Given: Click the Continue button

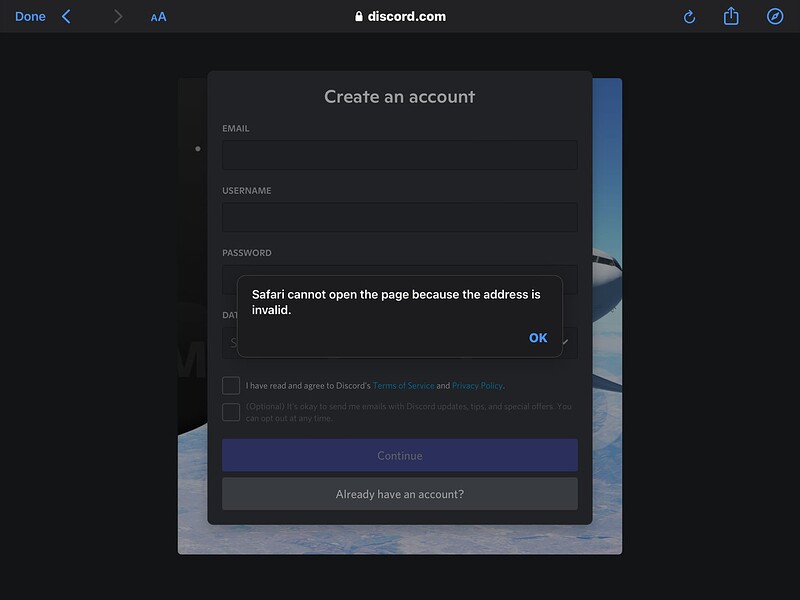Looking at the screenshot, I should coord(399,455).
